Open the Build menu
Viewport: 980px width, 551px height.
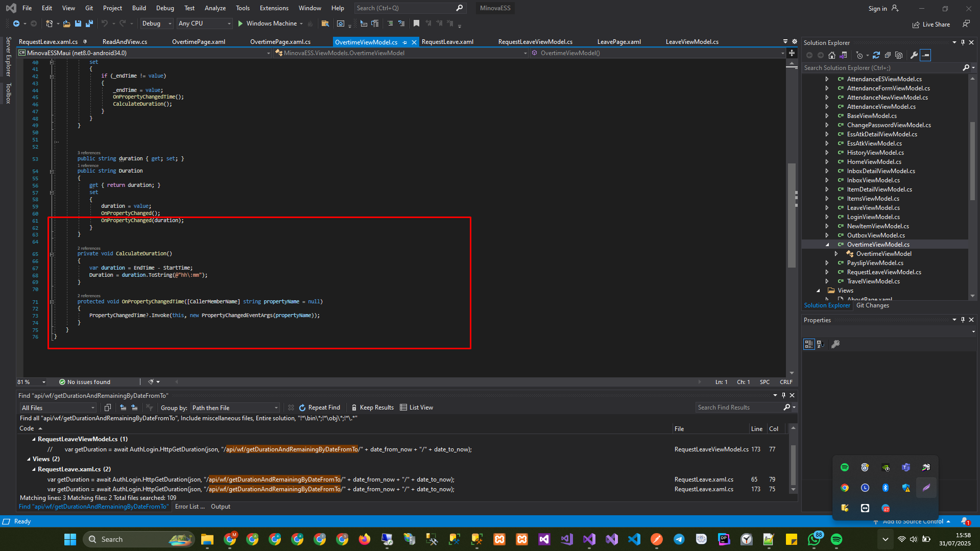point(139,8)
